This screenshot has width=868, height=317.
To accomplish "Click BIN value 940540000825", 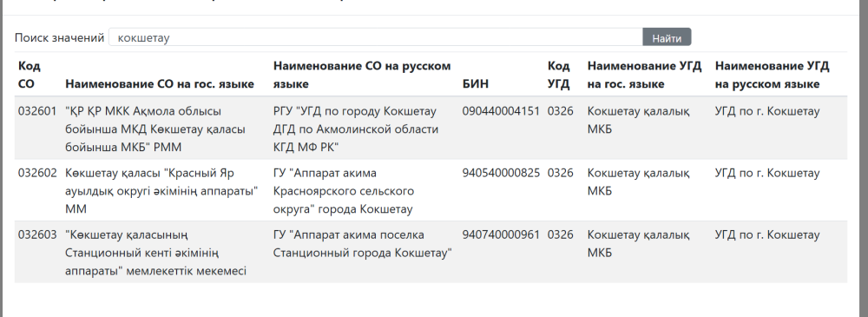I will pyautogui.click(x=501, y=173).
